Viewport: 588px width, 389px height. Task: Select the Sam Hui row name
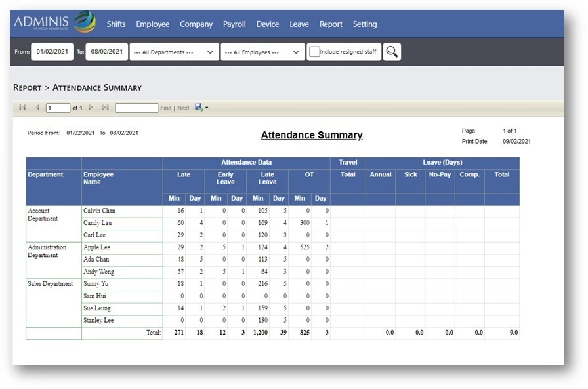click(x=94, y=296)
